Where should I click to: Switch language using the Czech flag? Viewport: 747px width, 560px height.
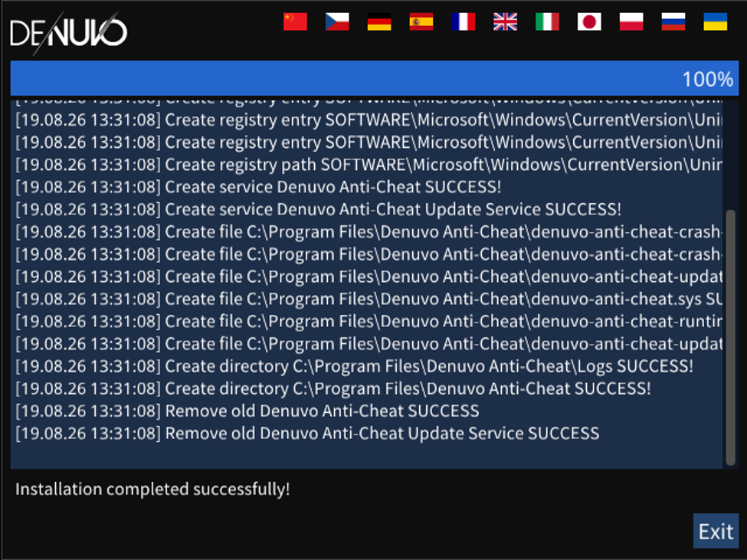coord(337,21)
